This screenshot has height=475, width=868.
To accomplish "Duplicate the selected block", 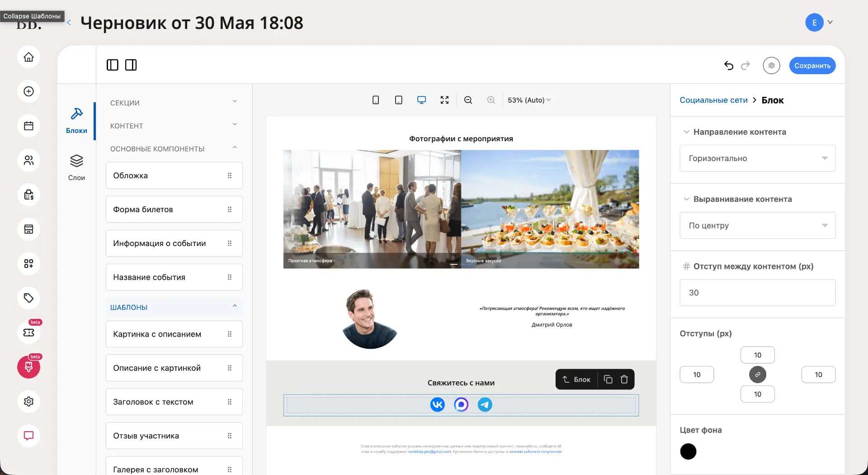I will point(608,380).
